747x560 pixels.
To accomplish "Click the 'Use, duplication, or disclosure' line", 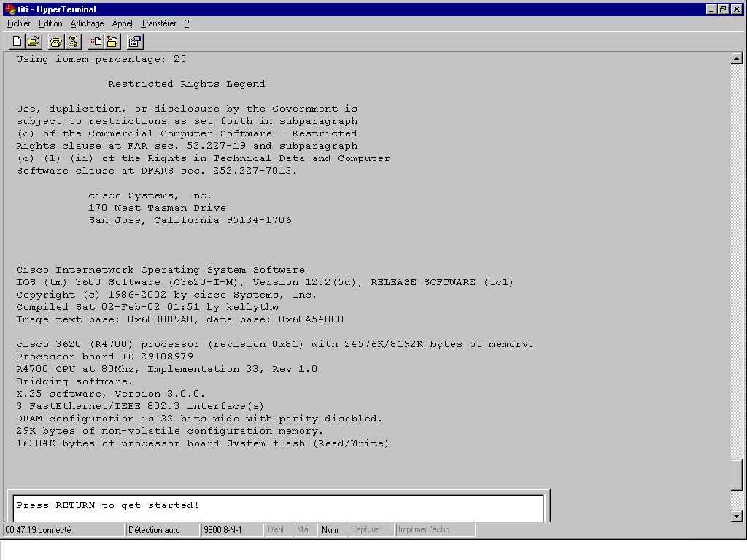I will pyautogui.click(x=187, y=109).
